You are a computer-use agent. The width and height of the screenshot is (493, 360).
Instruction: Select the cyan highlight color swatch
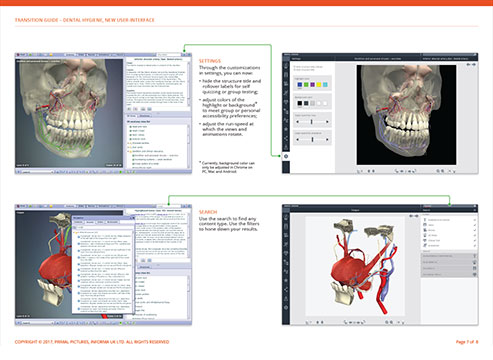coord(325,85)
